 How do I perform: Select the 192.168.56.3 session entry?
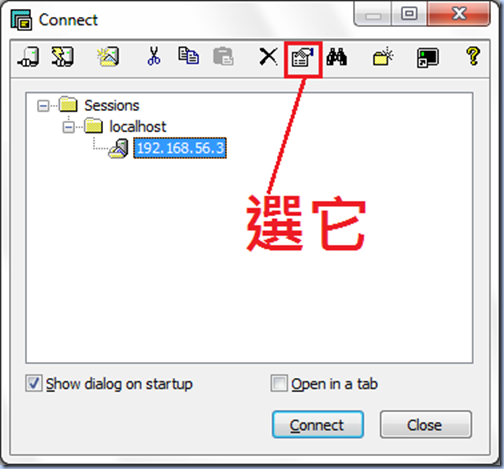[x=180, y=148]
